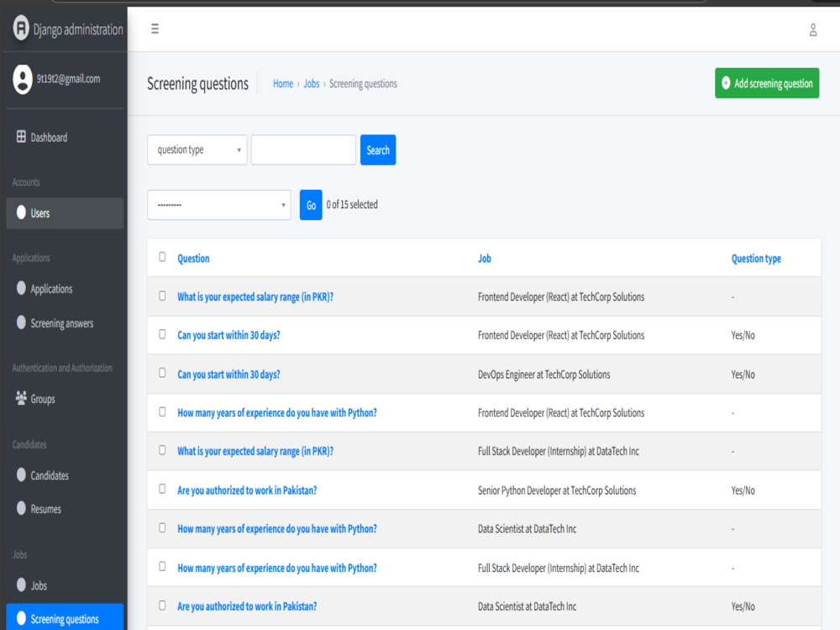840x630 pixels.
Task: Click the Go button for the action
Action: point(311,205)
